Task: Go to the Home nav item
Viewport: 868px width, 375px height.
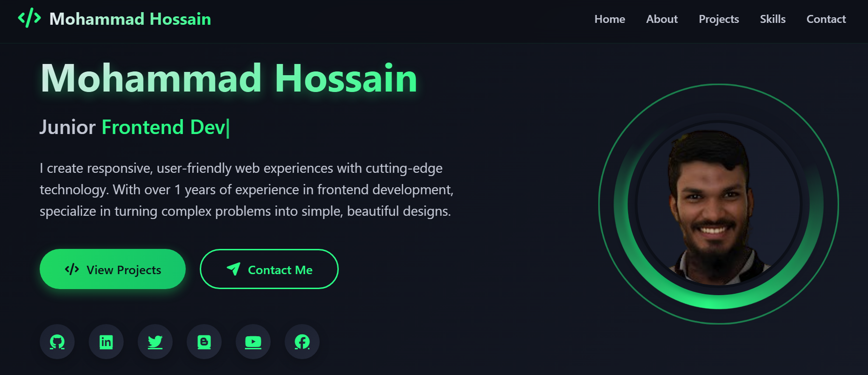Action: [x=609, y=19]
